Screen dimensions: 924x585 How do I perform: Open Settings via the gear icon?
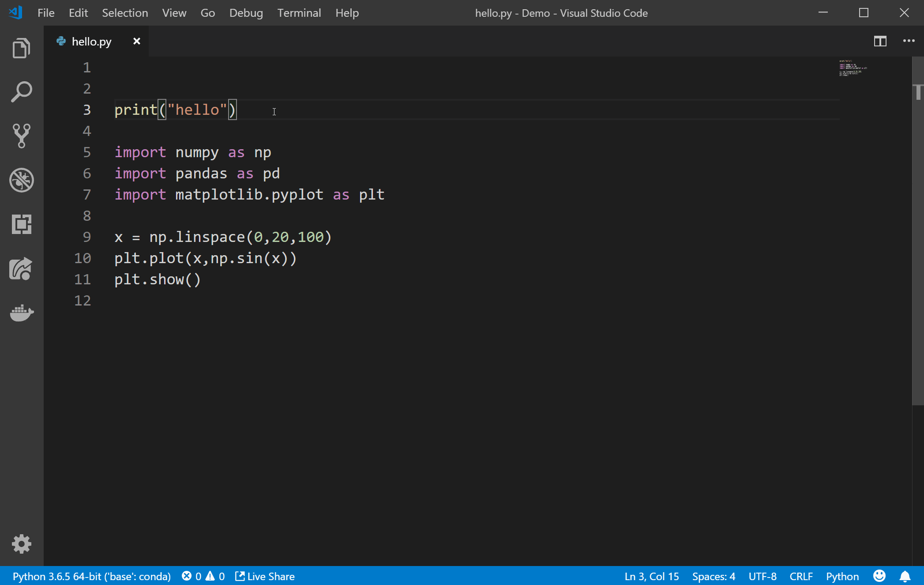21,544
